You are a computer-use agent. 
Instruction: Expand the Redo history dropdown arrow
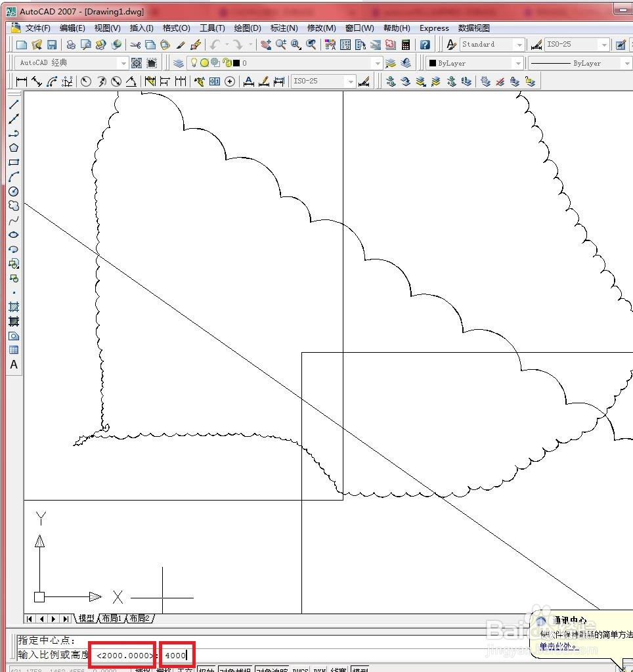(x=251, y=45)
